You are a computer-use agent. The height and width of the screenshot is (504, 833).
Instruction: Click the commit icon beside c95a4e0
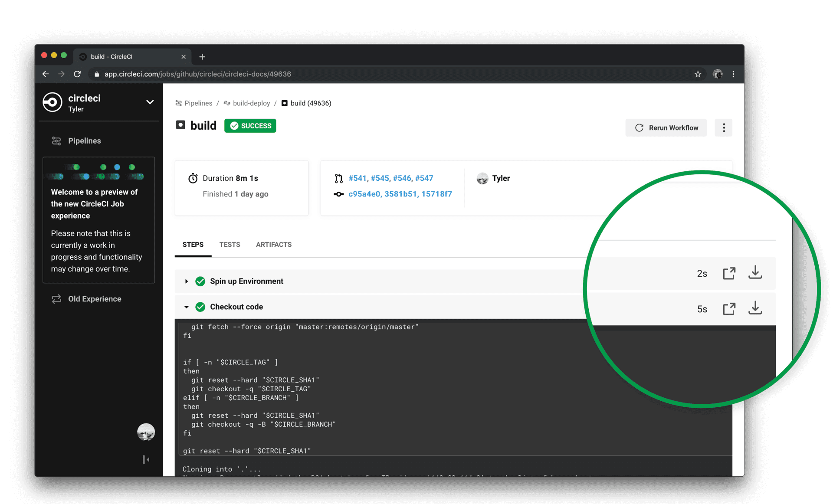click(x=339, y=194)
